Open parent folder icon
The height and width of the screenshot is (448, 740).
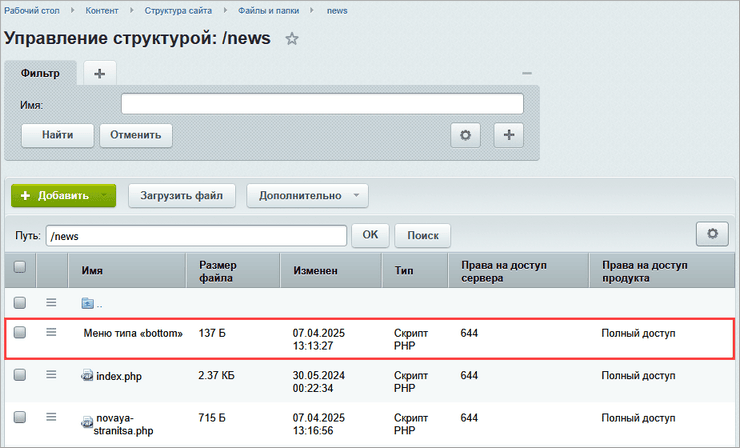[x=87, y=303]
